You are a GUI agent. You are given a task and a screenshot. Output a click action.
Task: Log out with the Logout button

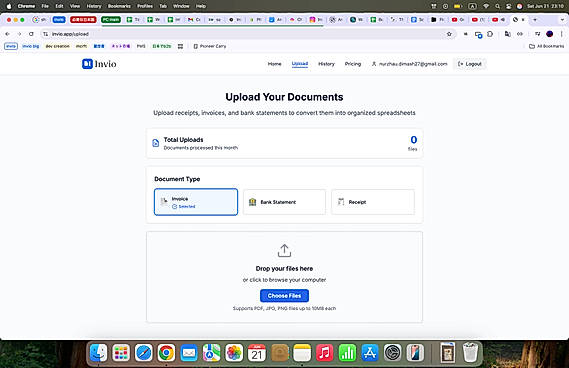coord(470,64)
